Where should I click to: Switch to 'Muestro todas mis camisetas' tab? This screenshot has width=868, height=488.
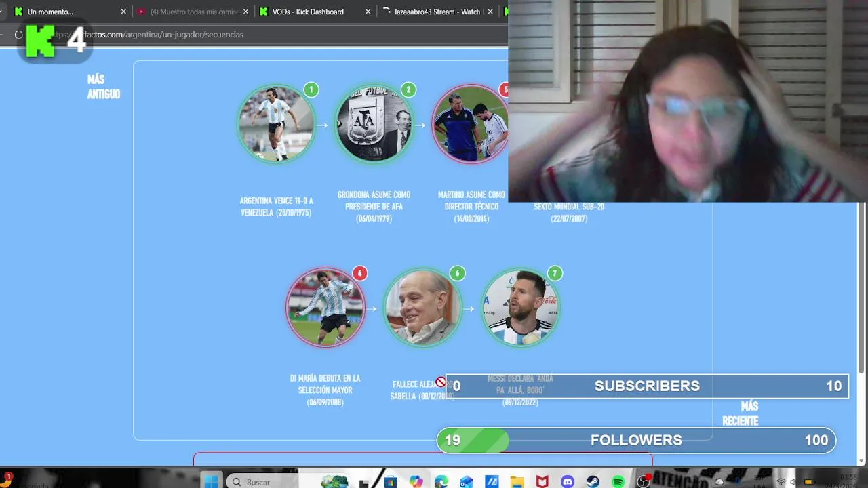(193, 12)
